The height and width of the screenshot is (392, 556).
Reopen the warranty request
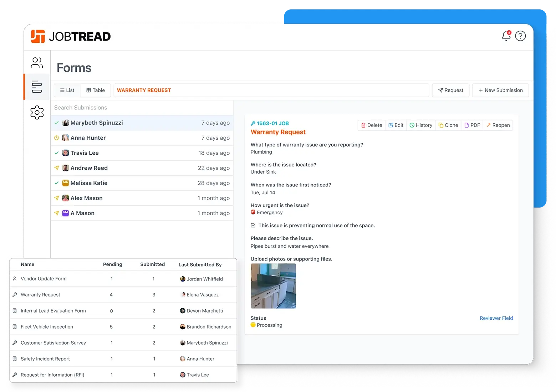click(498, 125)
